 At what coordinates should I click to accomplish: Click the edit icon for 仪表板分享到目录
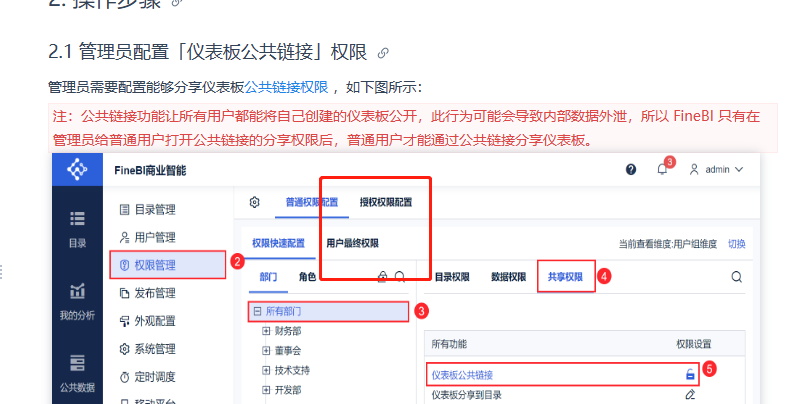(x=690, y=394)
